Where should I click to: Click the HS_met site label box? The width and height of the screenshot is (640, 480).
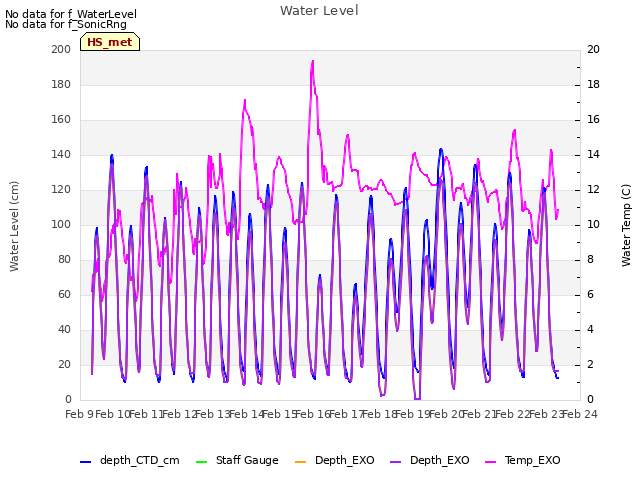(110, 42)
